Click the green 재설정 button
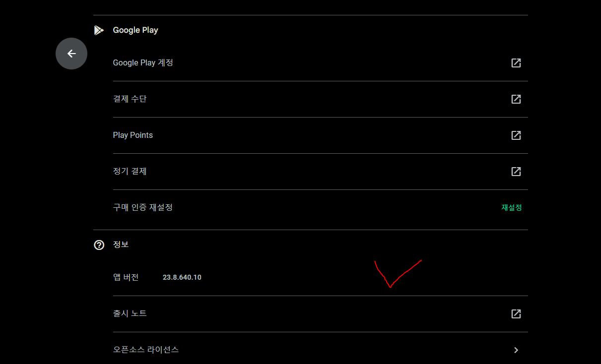601x364 pixels. [x=512, y=208]
